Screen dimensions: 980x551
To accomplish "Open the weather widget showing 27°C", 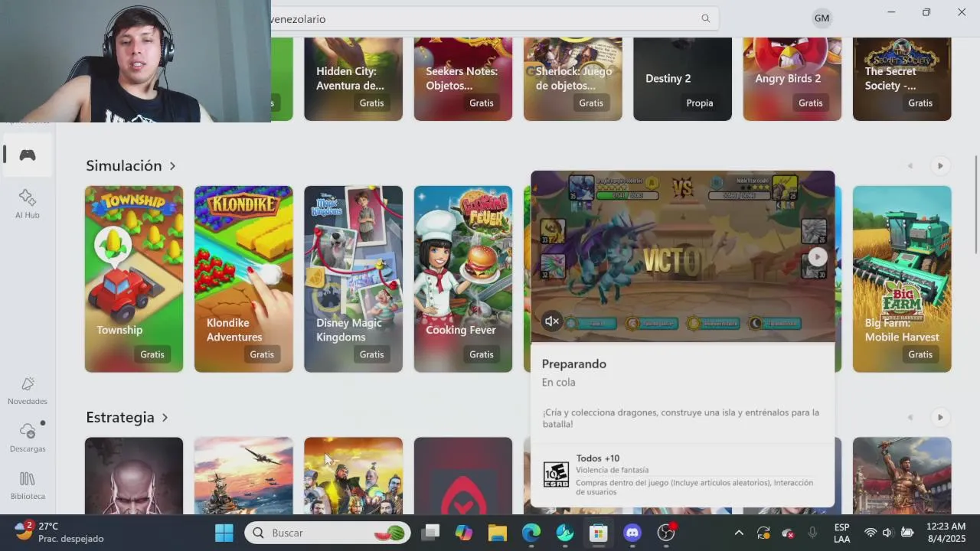I will (x=60, y=532).
